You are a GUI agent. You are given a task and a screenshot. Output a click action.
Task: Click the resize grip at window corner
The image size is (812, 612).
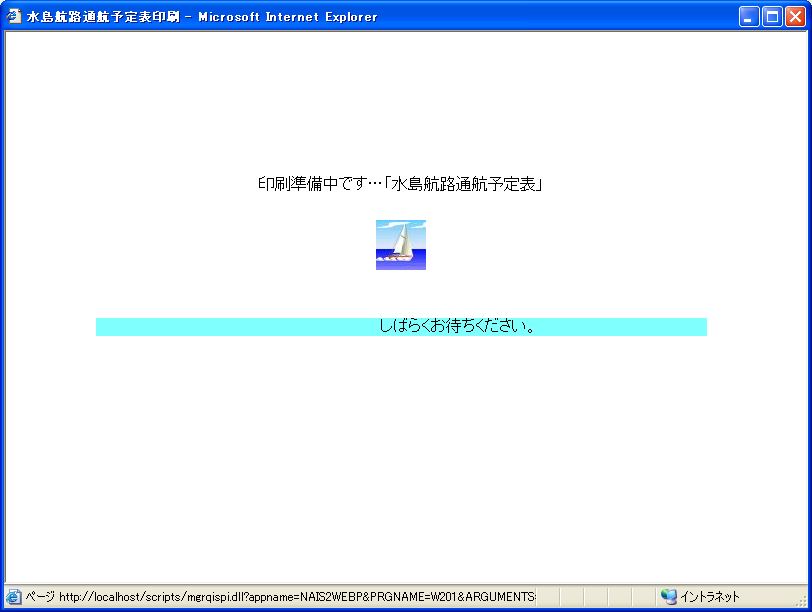(x=803, y=603)
